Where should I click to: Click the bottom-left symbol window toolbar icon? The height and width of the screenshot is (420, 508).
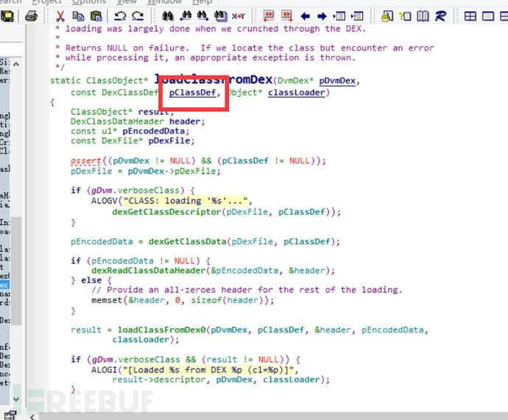pos(10,415)
